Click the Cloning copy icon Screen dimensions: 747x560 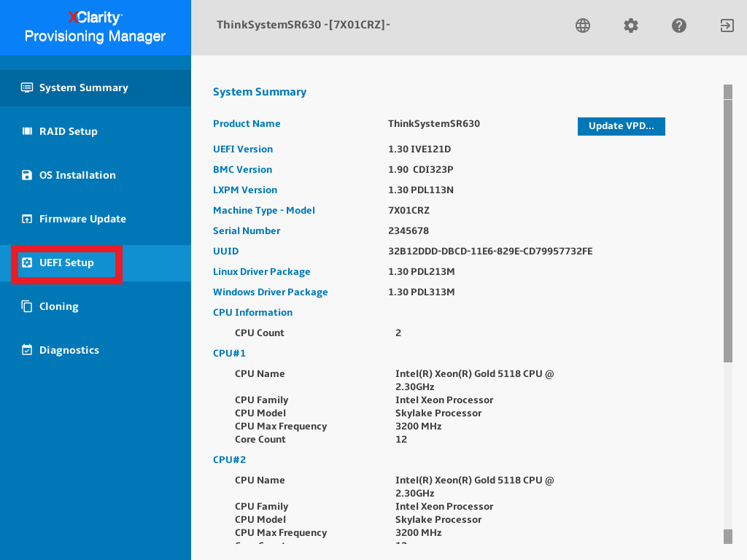coord(27,306)
